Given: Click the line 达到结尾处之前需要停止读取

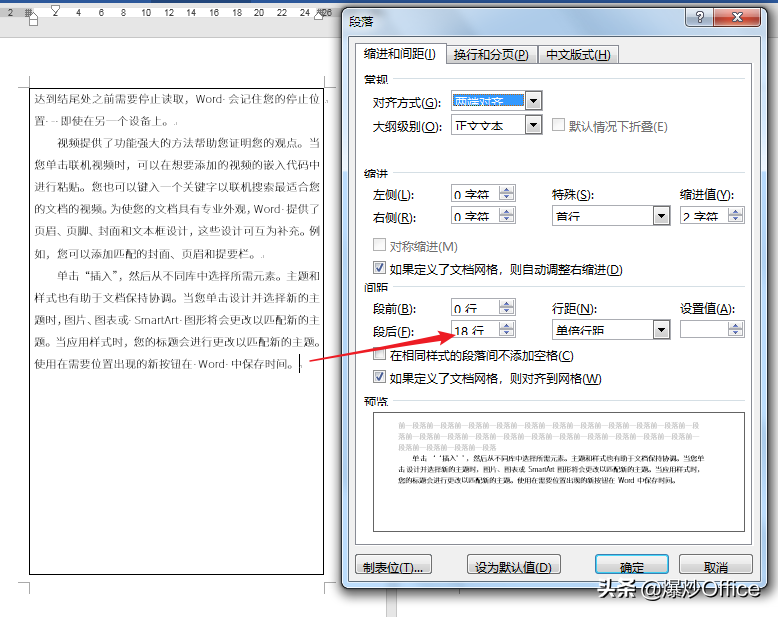Looking at the screenshot, I should click(x=176, y=99).
